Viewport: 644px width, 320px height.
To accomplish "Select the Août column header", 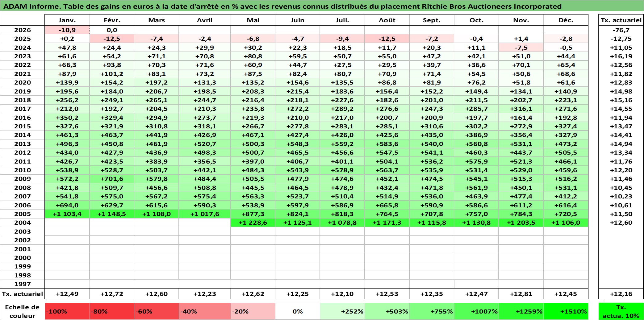I will point(387,20).
